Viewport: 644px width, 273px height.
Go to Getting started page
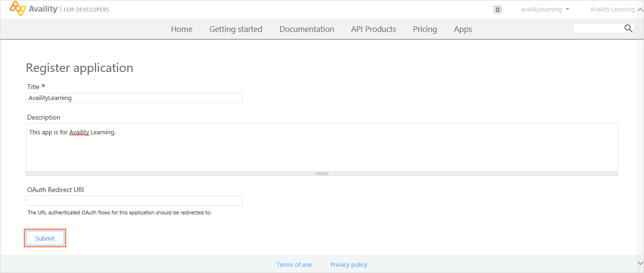click(x=236, y=29)
